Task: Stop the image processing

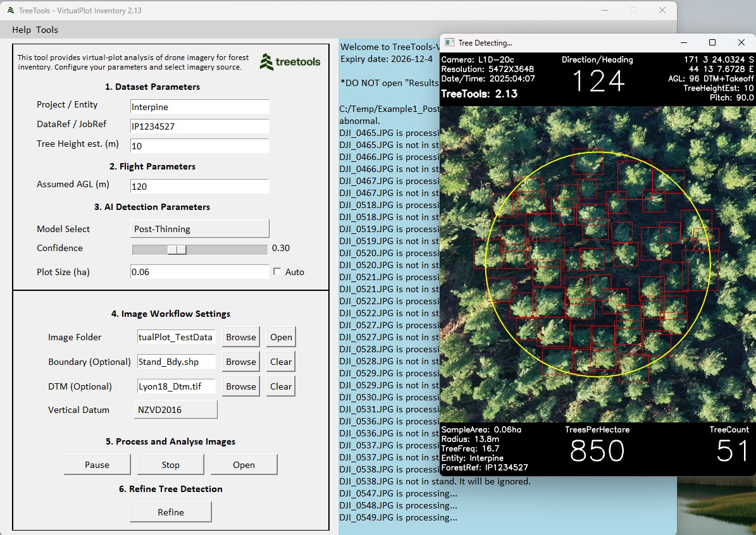Action: (x=170, y=465)
